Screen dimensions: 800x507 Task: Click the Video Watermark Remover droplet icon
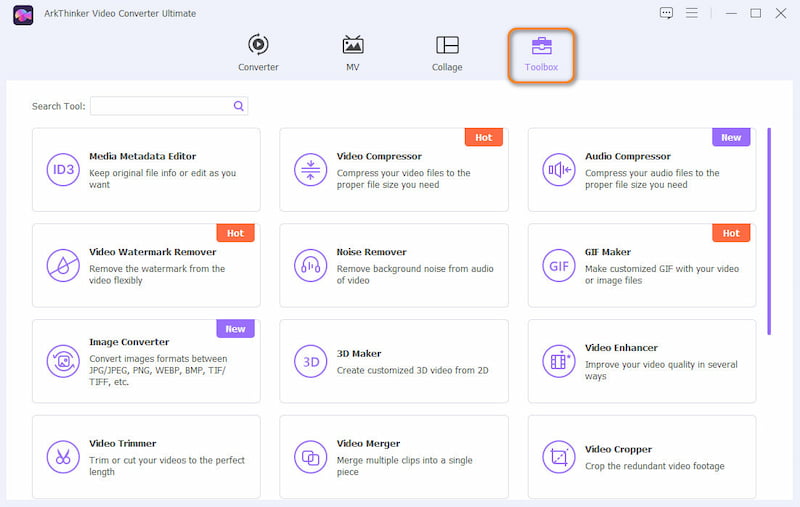coord(63,266)
